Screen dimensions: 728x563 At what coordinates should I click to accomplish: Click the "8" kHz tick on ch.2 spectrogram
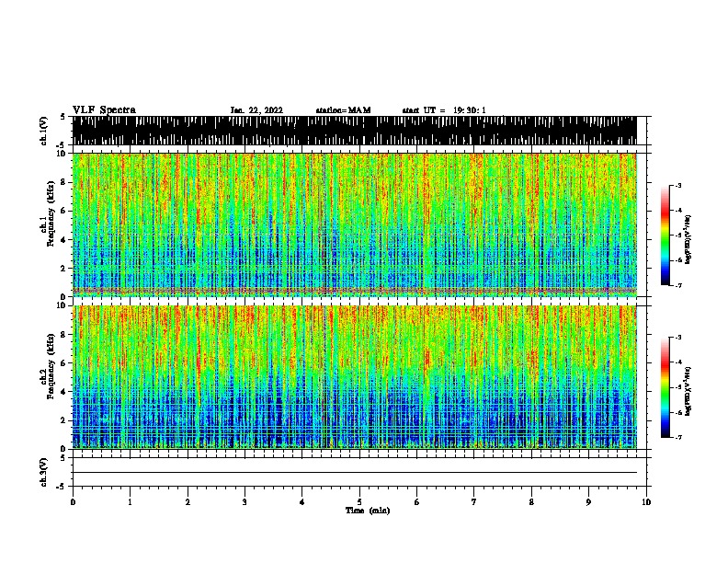[x=64, y=335]
